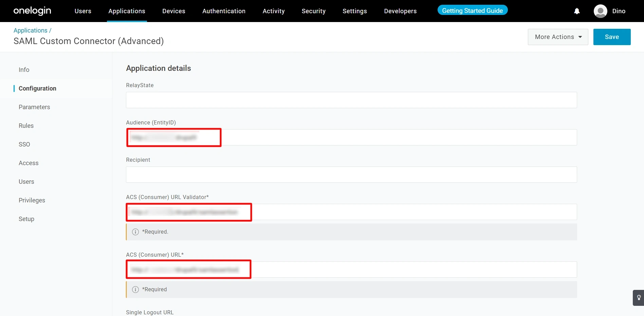Click the OneLogin logo
Viewport: 644px width, 316px height.
point(32,11)
